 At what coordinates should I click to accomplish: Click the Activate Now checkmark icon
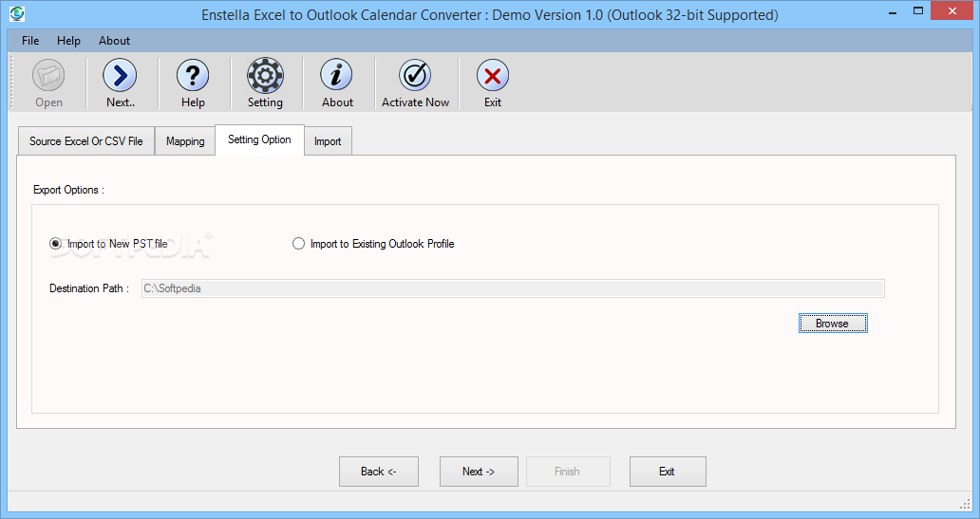[x=415, y=76]
